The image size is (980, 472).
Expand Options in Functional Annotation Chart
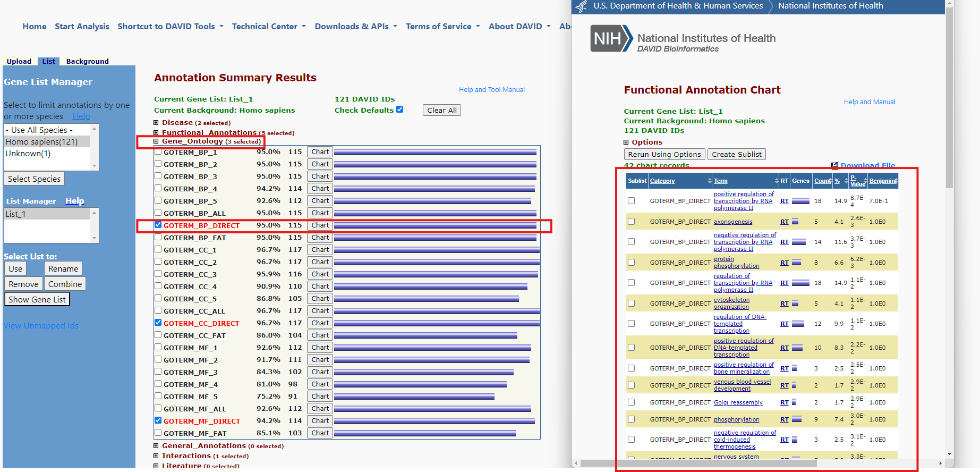(626, 142)
